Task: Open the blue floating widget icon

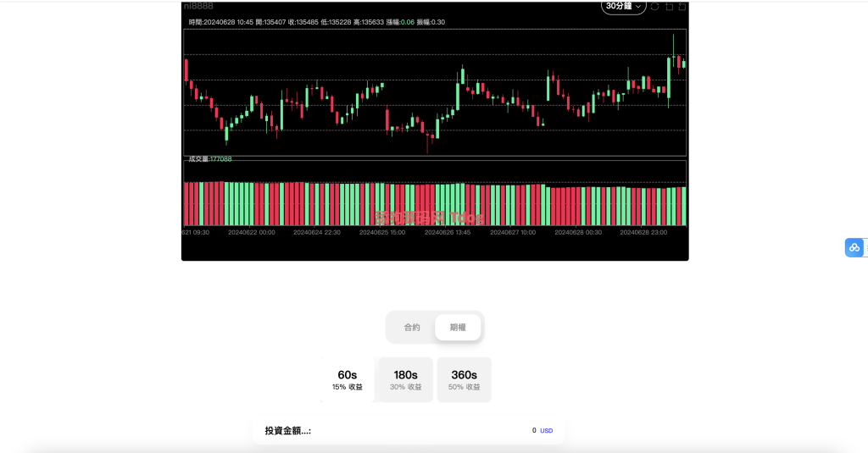Action: [x=854, y=247]
